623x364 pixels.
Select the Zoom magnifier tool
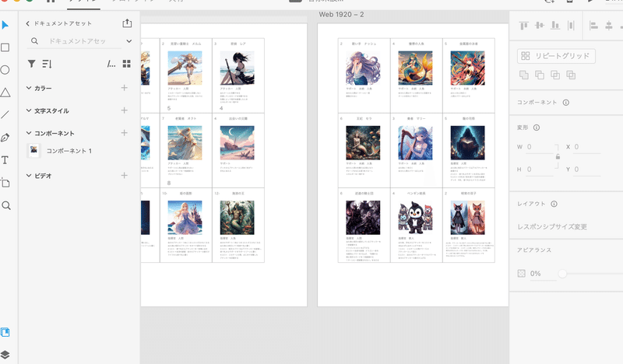click(x=6, y=205)
